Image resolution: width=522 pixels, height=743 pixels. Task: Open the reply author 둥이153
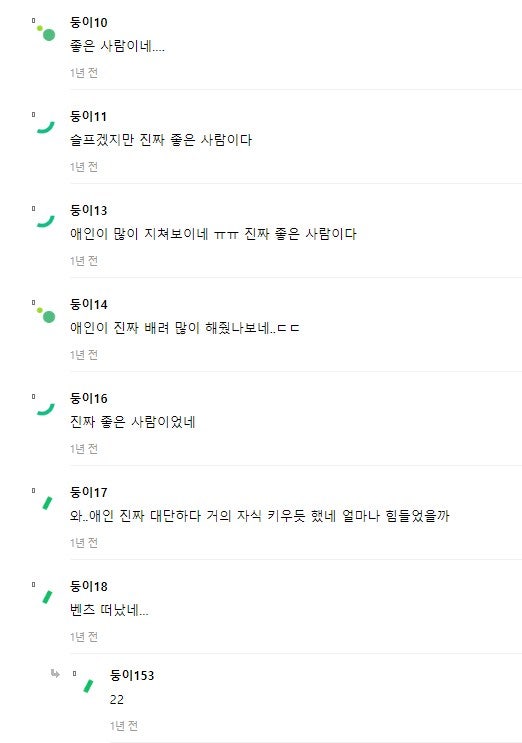(132, 675)
